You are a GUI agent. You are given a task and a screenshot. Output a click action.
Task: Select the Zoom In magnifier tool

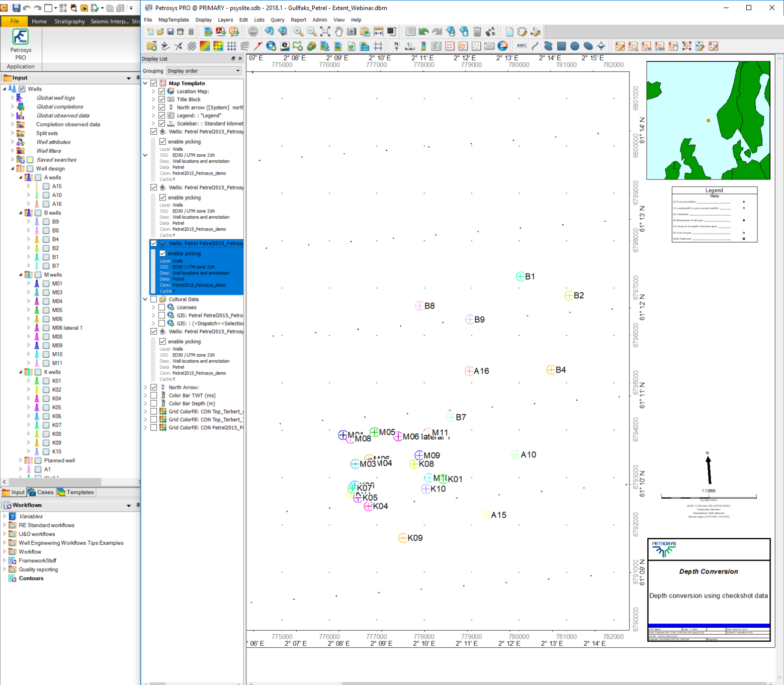click(x=298, y=32)
